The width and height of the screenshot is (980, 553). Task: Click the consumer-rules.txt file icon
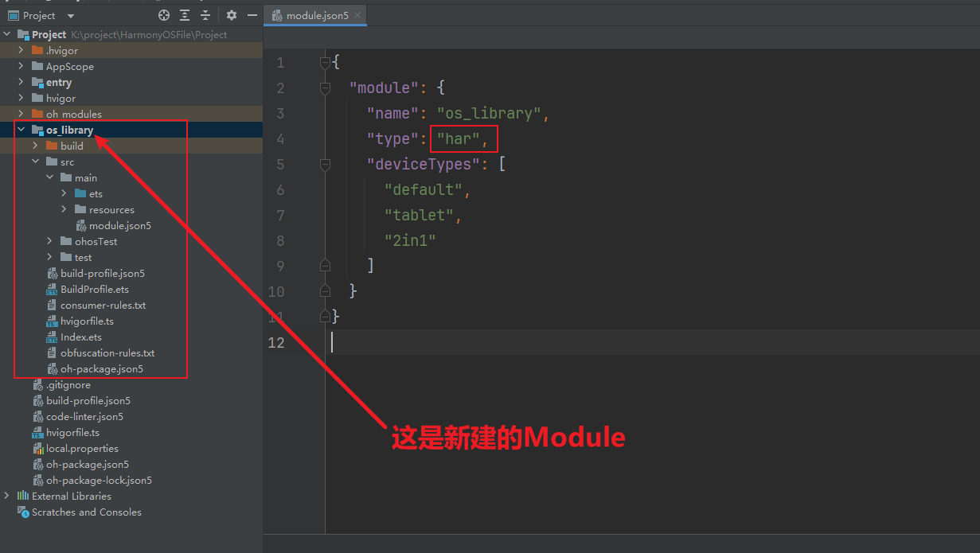pyautogui.click(x=53, y=305)
